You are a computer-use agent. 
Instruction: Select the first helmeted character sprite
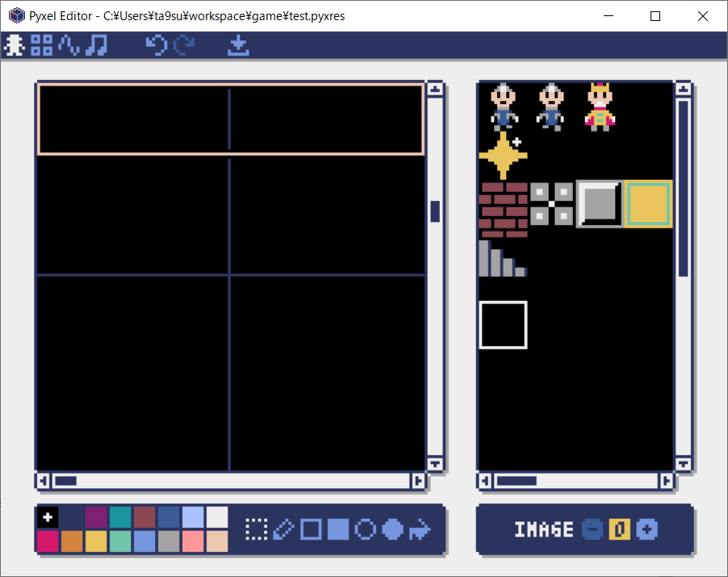coord(504,107)
